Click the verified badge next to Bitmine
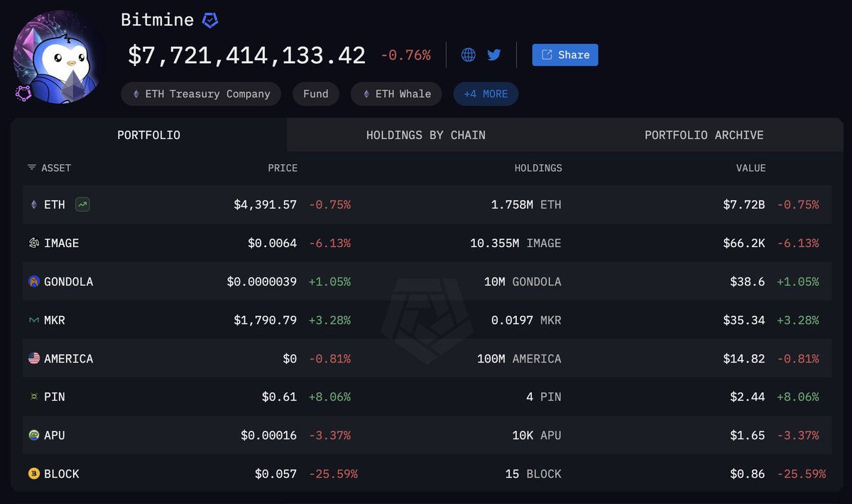Viewport: 852px width, 504px height. (x=210, y=21)
